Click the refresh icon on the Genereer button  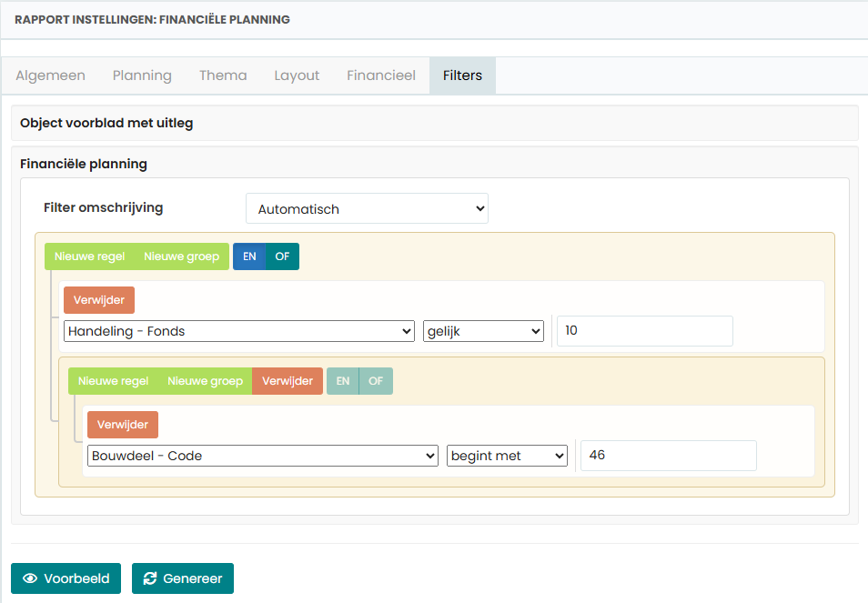coord(149,578)
